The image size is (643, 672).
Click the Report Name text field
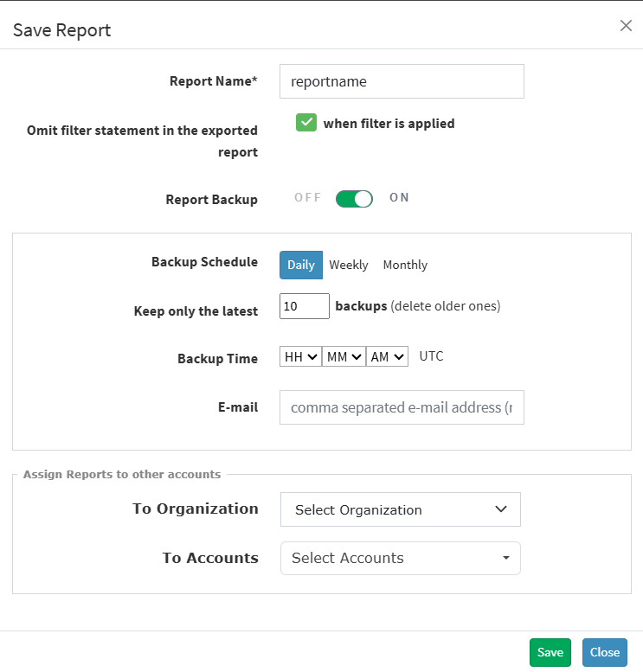[402, 81]
